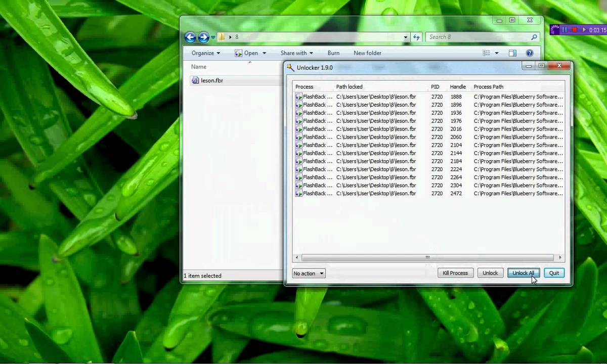The width and height of the screenshot is (607, 364).
Task: Go forward in the Explorer window
Action: [203, 37]
